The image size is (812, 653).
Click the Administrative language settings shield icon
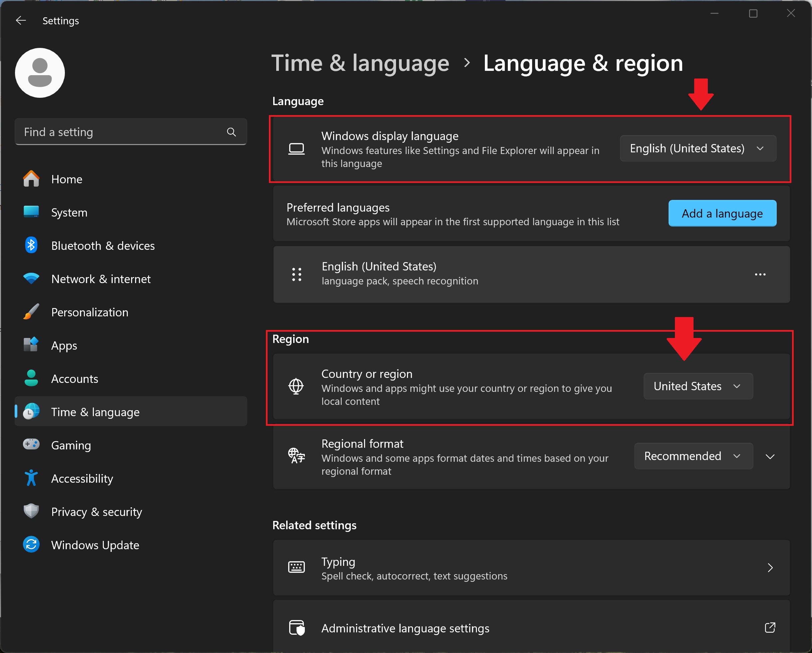(297, 628)
